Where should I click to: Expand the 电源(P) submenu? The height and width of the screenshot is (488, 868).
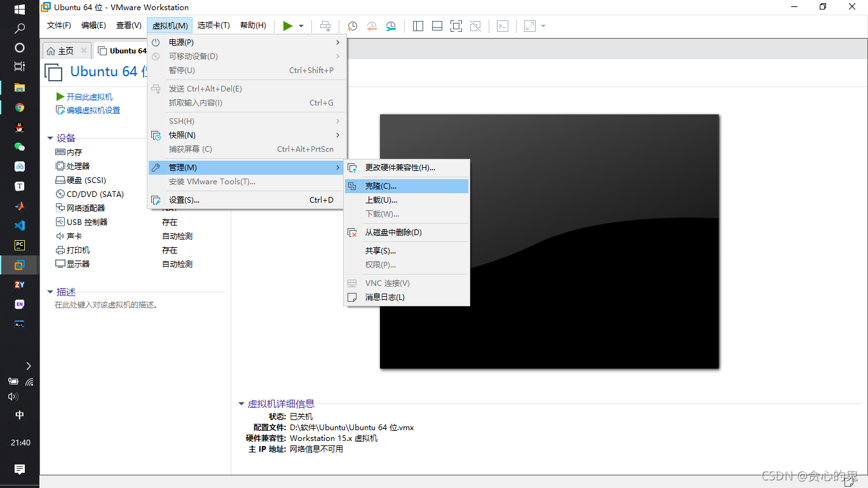click(247, 42)
